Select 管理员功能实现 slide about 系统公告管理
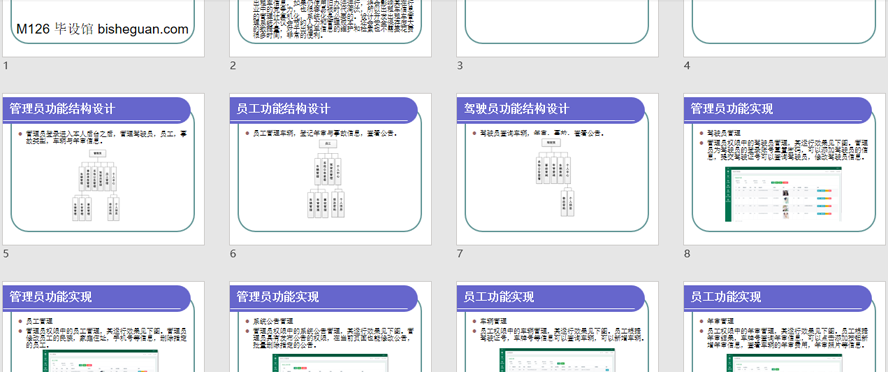This screenshot has height=372, width=888. (x=330, y=327)
